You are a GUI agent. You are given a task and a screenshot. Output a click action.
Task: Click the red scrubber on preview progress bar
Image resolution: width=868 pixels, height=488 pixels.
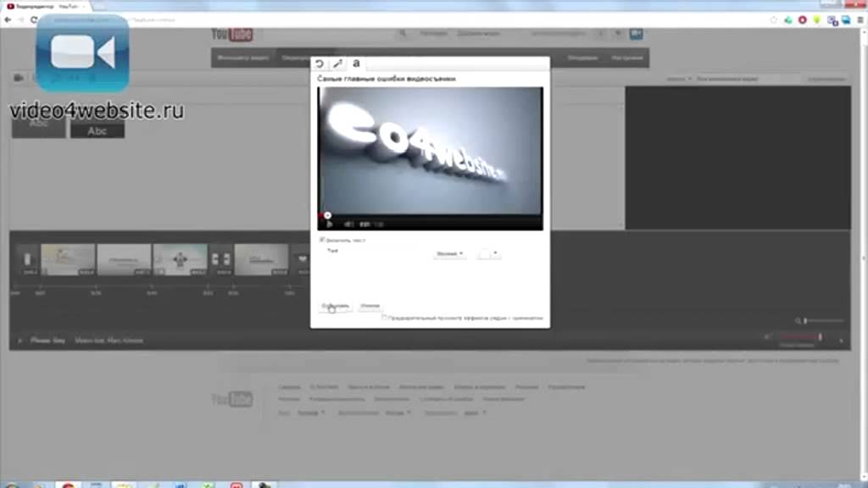327,215
